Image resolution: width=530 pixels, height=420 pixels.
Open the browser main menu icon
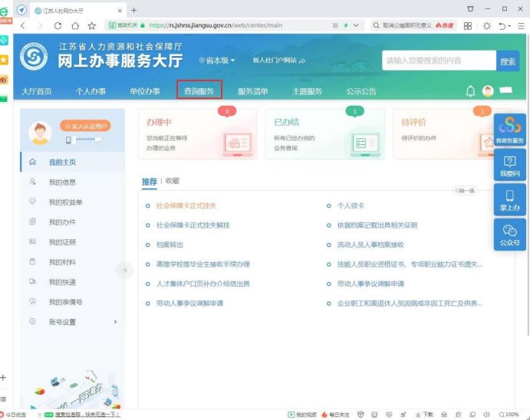(522, 25)
